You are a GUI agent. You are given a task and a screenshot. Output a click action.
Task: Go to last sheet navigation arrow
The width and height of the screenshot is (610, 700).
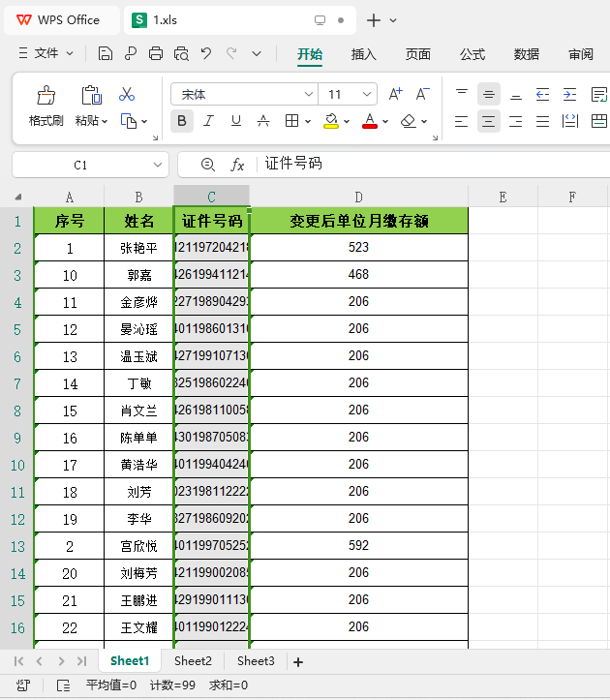(81, 661)
